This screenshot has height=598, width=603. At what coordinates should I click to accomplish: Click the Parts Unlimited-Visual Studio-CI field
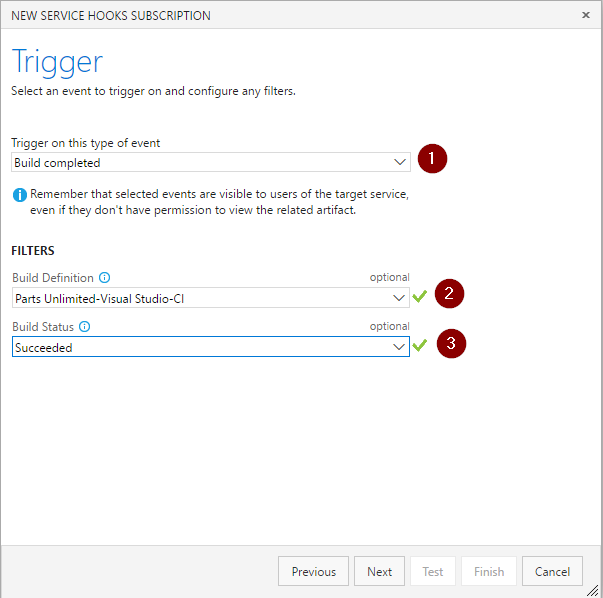tap(211, 298)
